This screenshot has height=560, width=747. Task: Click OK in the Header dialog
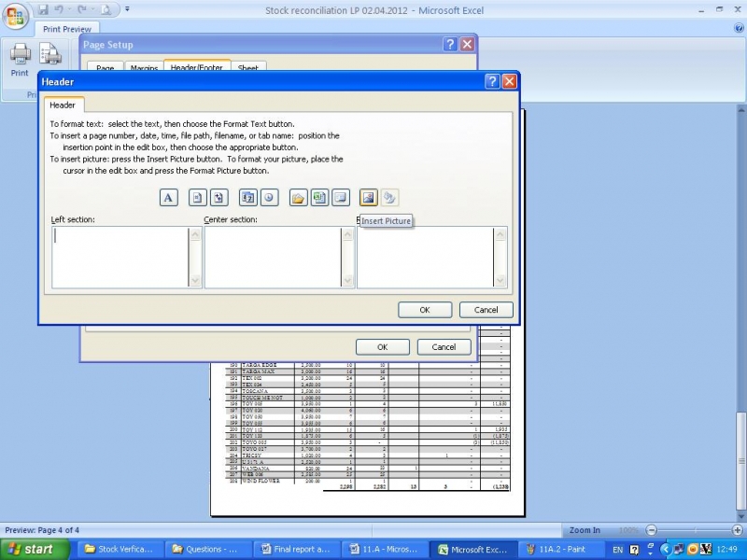425,310
